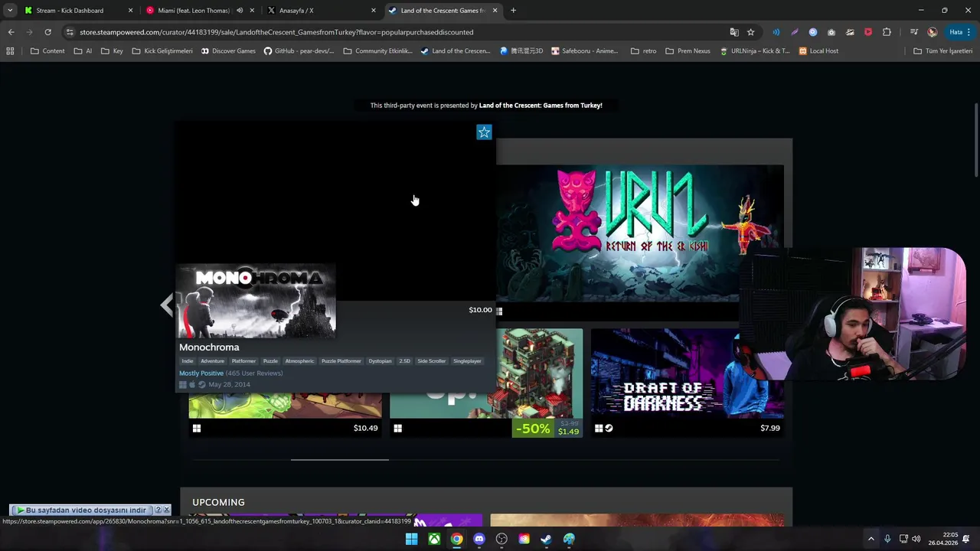The height and width of the screenshot is (551, 980).
Task: Click the Indie tag on Monochroma
Action: pyautogui.click(x=188, y=361)
